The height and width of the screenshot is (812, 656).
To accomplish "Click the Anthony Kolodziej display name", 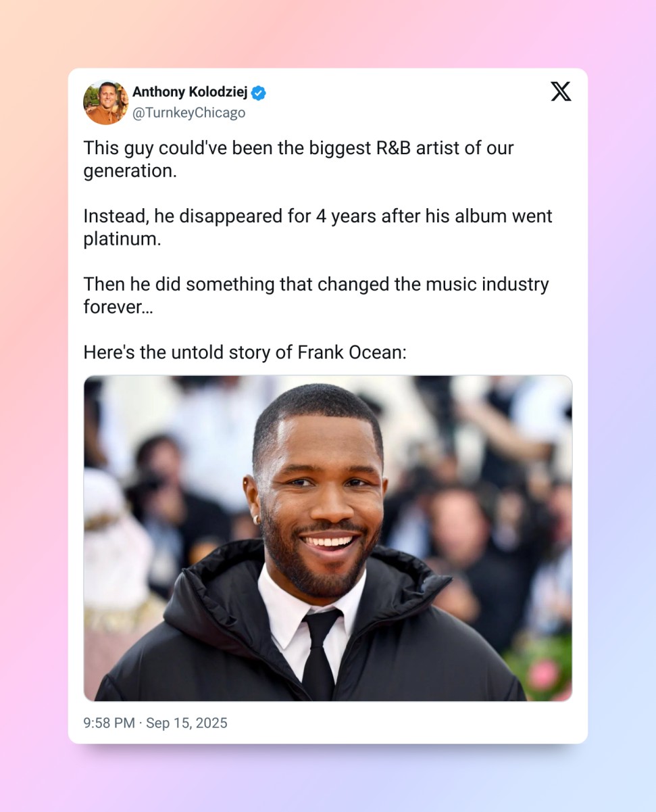I will tap(190, 92).
